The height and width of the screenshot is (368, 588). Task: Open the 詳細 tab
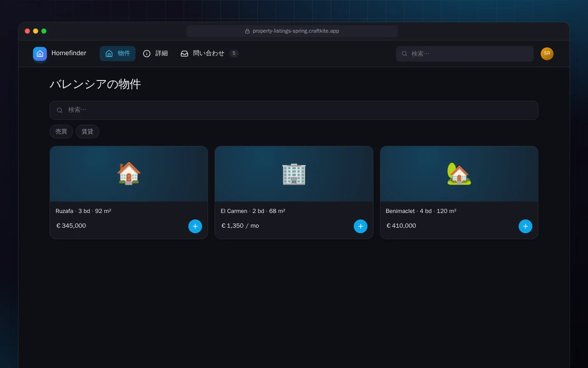[x=155, y=53]
